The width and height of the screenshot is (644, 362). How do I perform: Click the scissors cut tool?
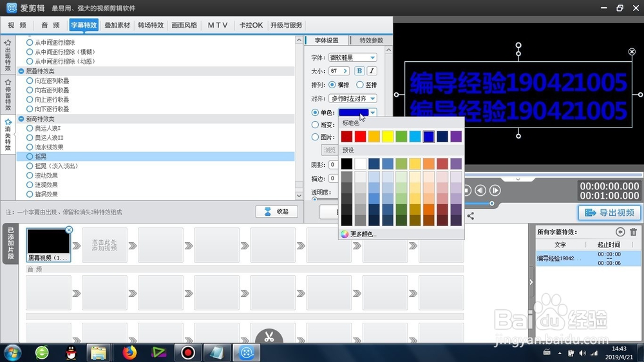[x=269, y=336]
